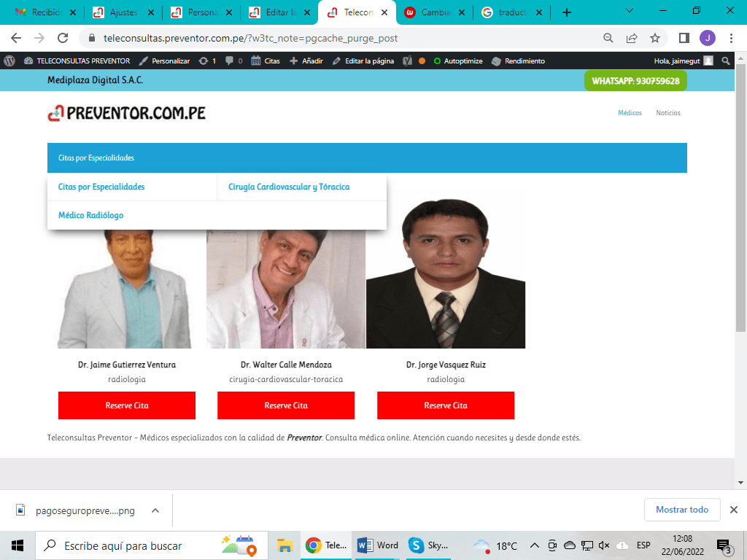The width and height of the screenshot is (747, 560).
Task: Switch to the Cambiar tab
Action: pos(435,12)
